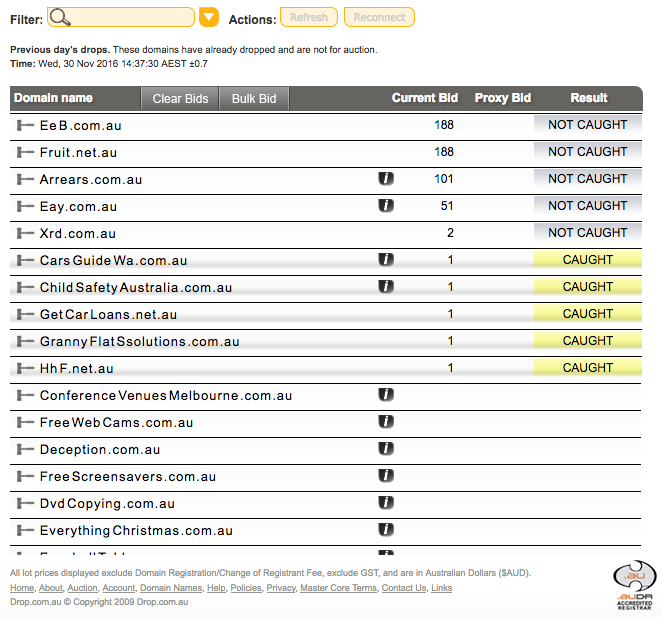The width and height of the screenshot is (662, 617).
Task: Click hammer icon beside EverythingChristmas.com.au
Action: click(x=25, y=531)
